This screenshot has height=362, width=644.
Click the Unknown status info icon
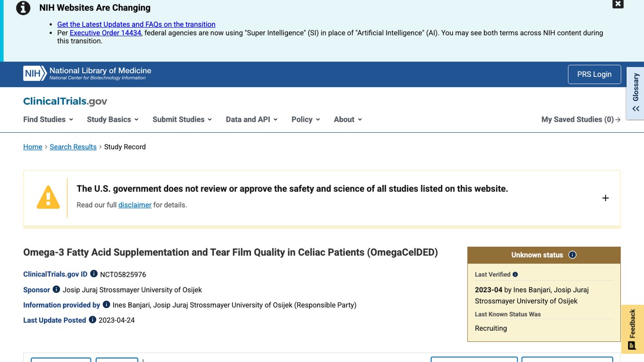click(572, 255)
